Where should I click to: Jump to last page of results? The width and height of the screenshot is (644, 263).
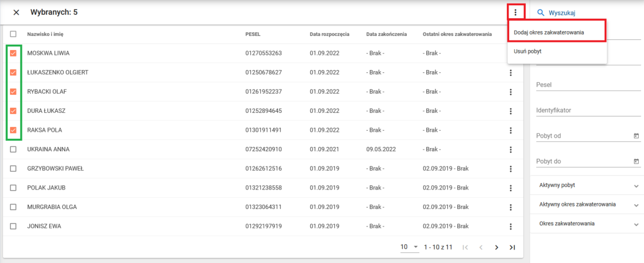point(512,247)
